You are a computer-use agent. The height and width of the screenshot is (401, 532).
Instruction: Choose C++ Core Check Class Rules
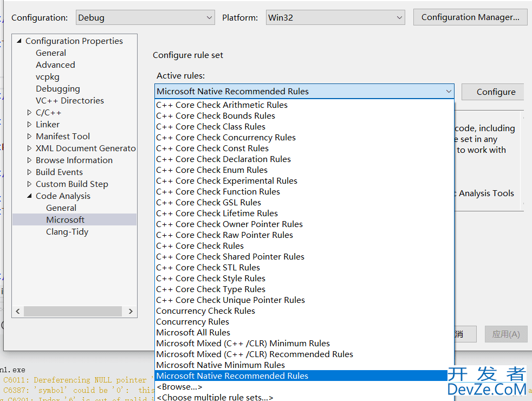(304, 127)
